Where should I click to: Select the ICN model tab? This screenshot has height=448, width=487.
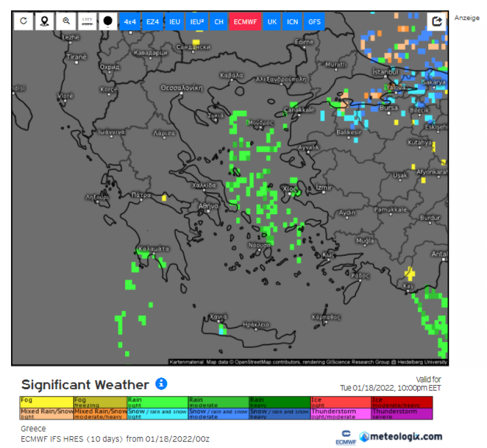(x=292, y=22)
